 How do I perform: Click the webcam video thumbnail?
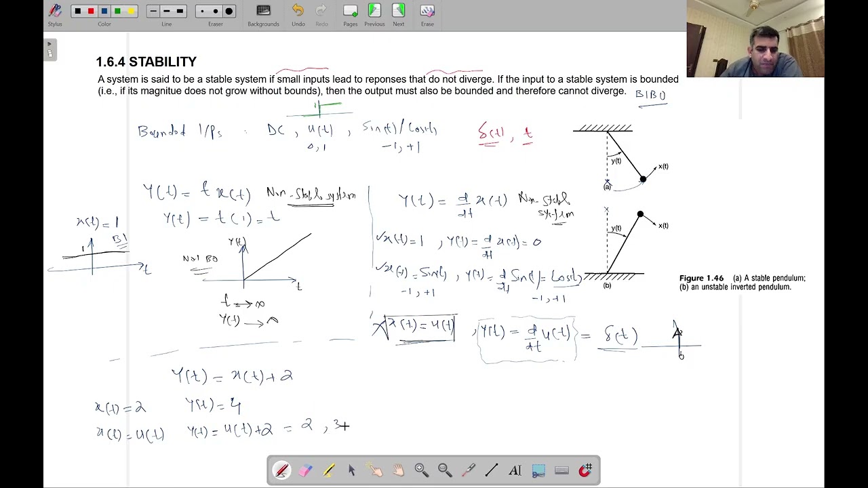click(755, 39)
